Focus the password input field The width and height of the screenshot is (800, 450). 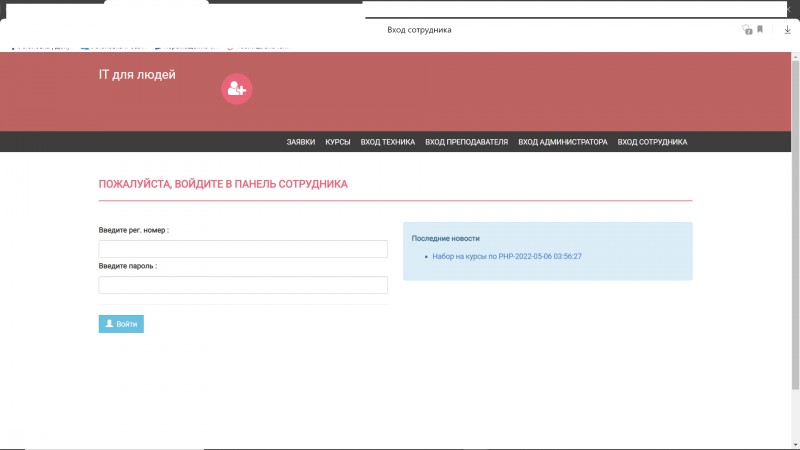[x=243, y=285]
